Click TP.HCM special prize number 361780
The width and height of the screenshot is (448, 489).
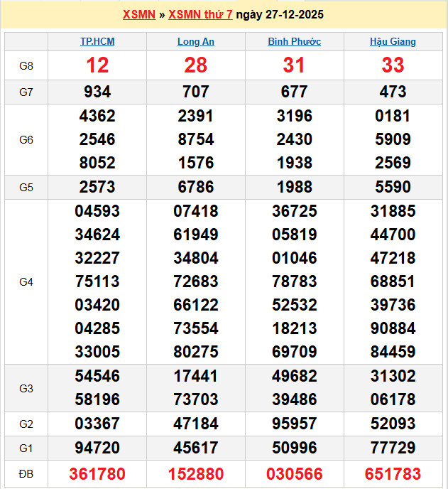pyautogui.click(x=97, y=474)
